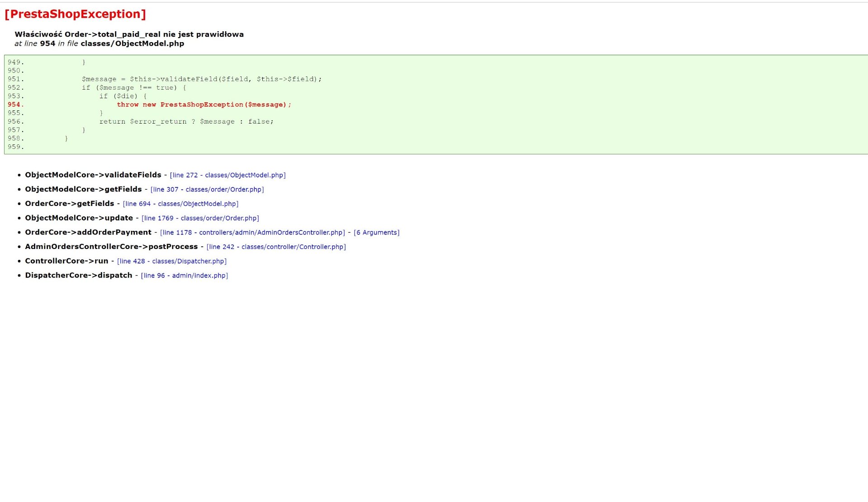Open the line 307 classes/order/Order.php link
Image resolution: width=868 pixels, height=502 pixels.
pyautogui.click(x=207, y=190)
